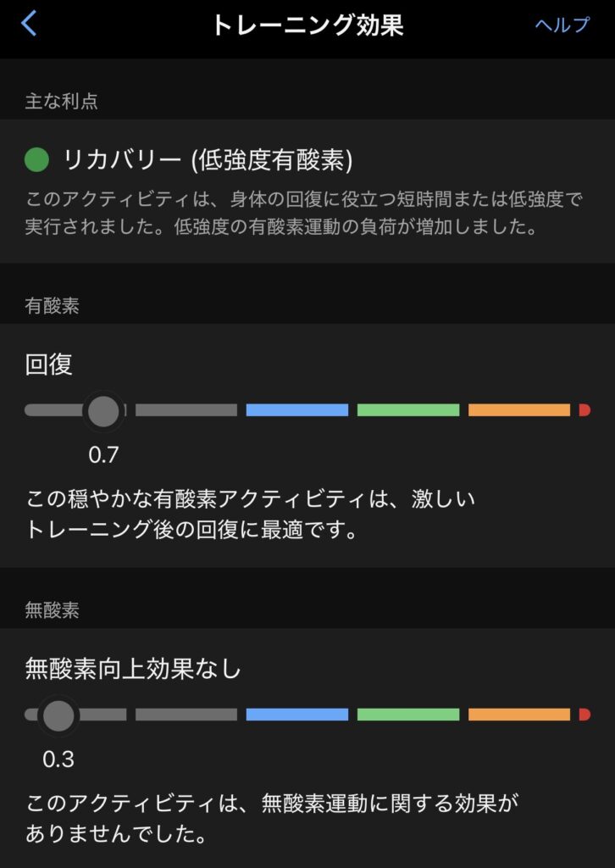Viewport: 615px width, 868px height.
Task: Click the green segment of the anaerobic bar
Action: [408, 715]
